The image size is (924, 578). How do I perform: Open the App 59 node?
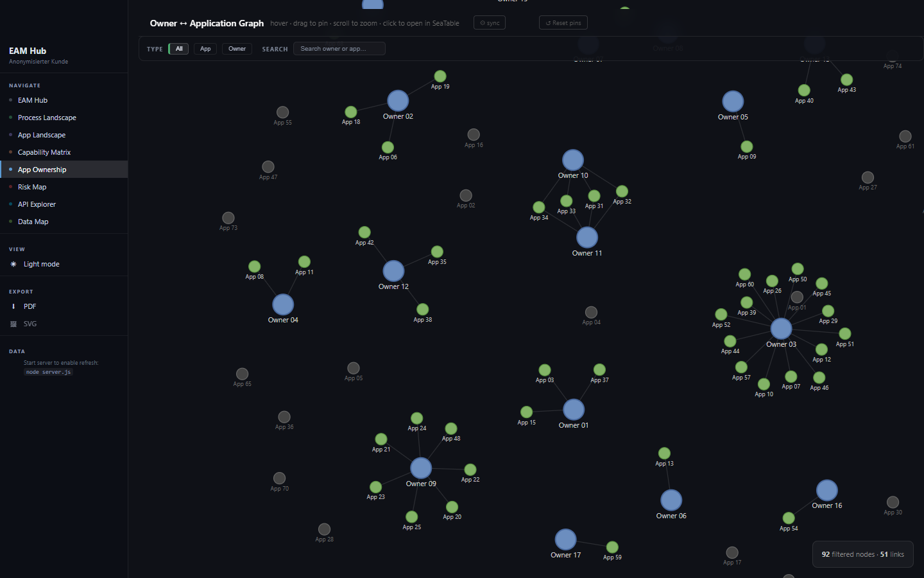click(612, 547)
